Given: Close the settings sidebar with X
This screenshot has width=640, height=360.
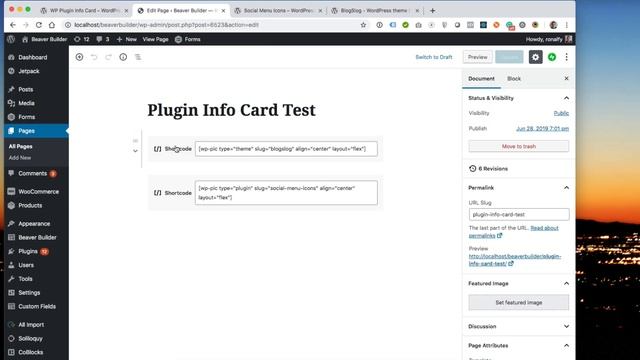Looking at the screenshot, I should [x=567, y=78].
